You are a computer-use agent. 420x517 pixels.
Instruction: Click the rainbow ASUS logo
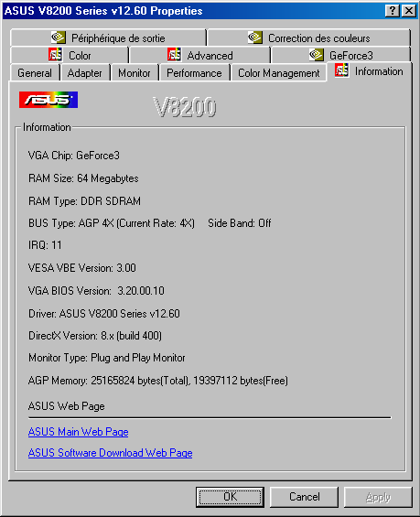click(48, 100)
